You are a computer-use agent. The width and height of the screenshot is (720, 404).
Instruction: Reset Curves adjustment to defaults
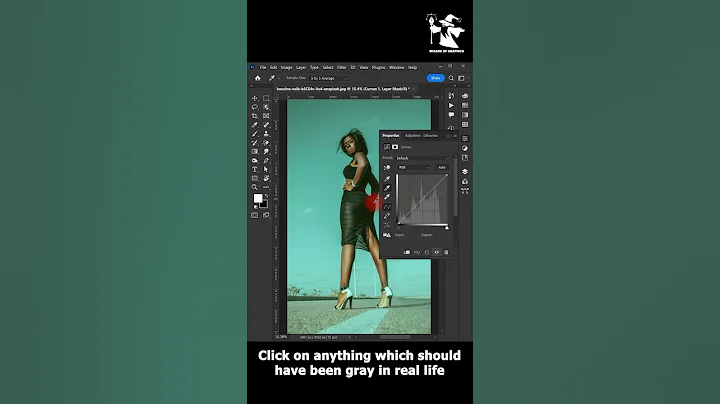[x=427, y=252]
